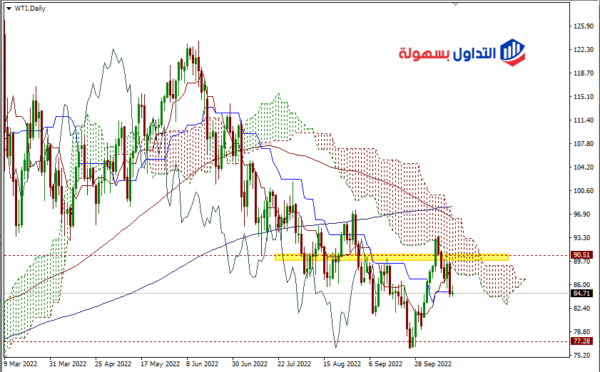Click the 100.60 price axis label

click(x=583, y=191)
